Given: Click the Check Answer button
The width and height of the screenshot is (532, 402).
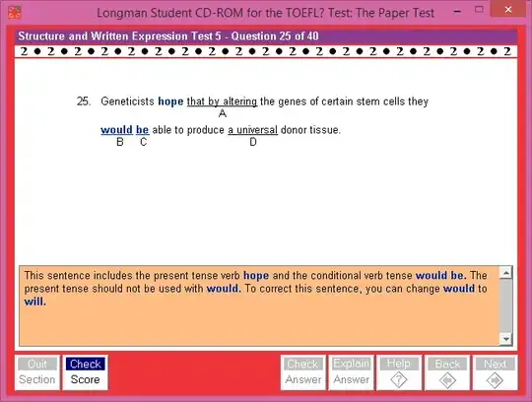Looking at the screenshot, I should [303, 372].
